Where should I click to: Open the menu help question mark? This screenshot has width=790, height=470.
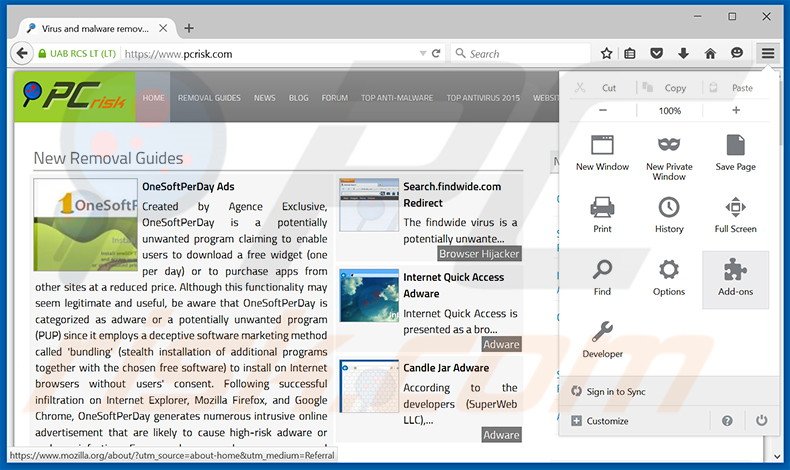pyautogui.click(x=727, y=421)
